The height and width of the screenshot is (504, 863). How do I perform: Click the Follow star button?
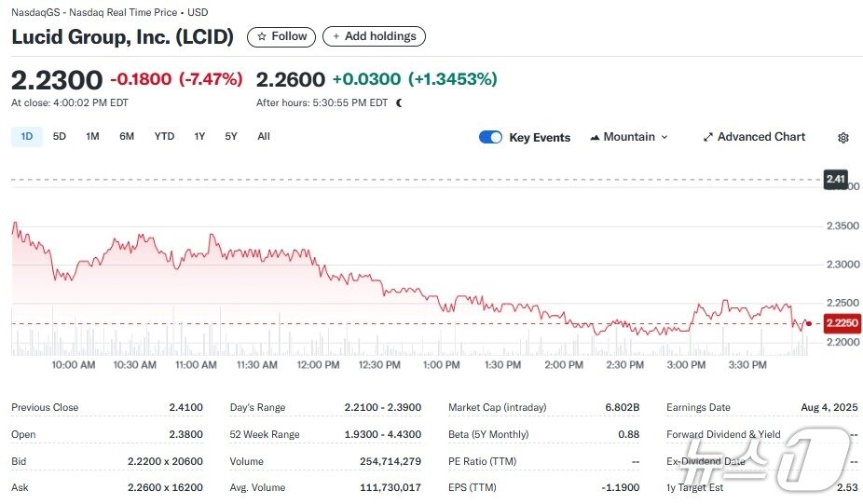point(281,36)
